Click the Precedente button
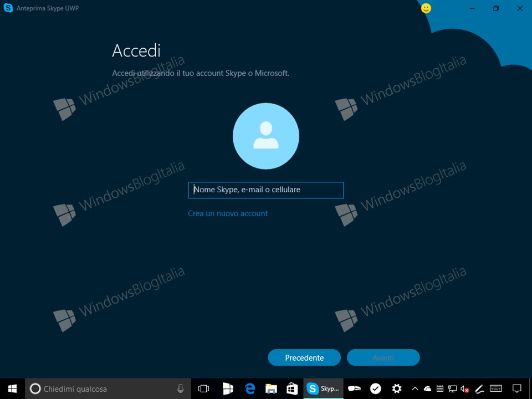 [x=304, y=357]
